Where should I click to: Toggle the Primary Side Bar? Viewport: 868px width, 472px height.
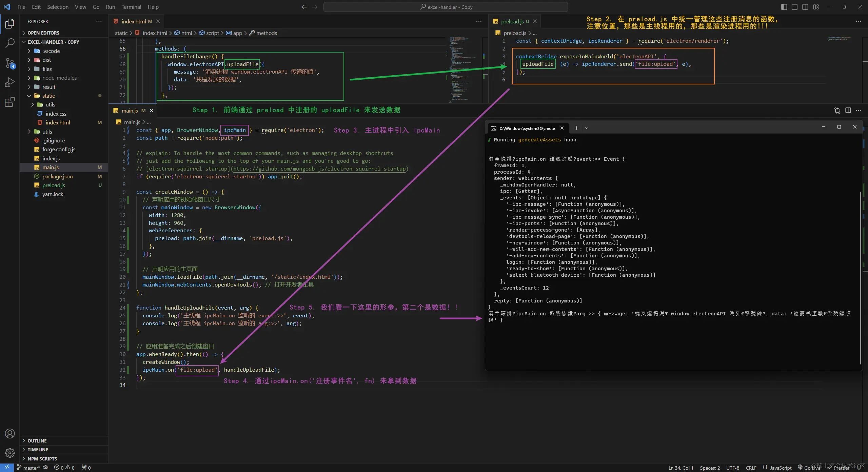tap(784, 7)
